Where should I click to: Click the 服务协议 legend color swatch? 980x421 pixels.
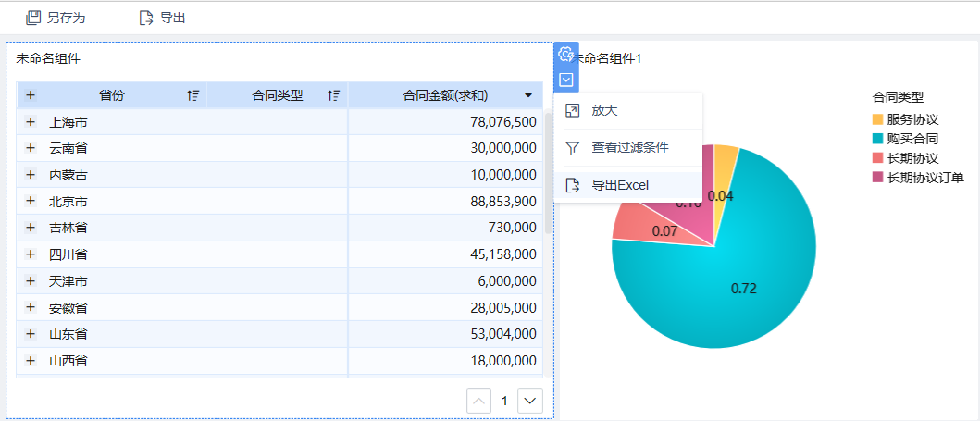coord(877,119)
